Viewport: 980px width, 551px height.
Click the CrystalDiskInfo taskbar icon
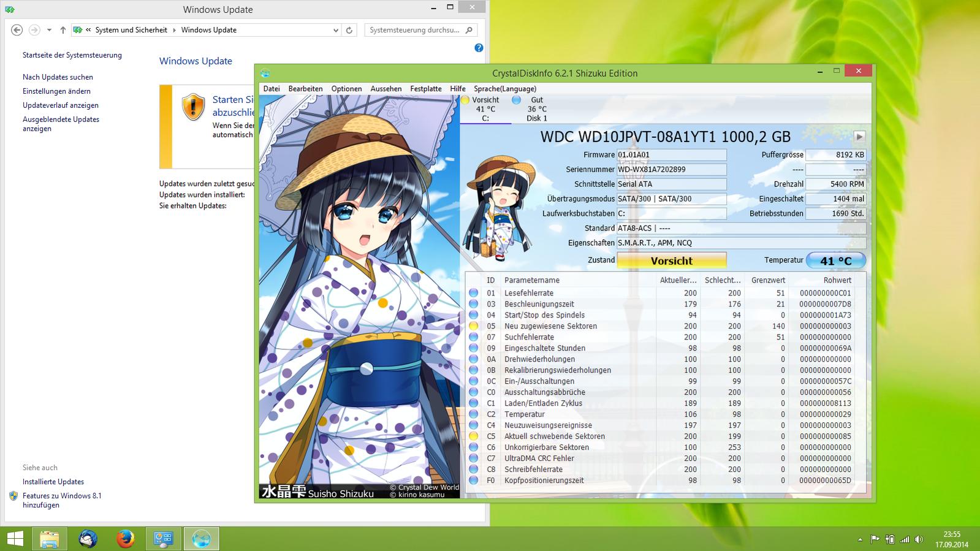[x=201, y=539]
